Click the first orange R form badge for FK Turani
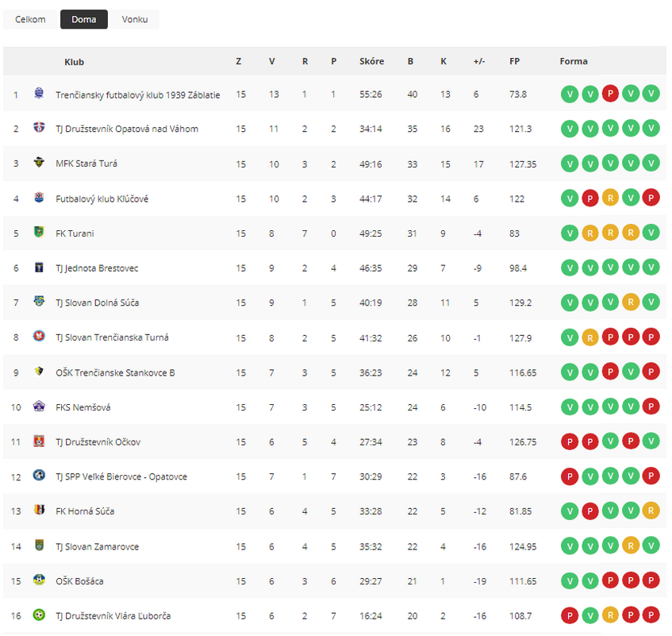This screenshot has width=672, height=636. point(589,233)
